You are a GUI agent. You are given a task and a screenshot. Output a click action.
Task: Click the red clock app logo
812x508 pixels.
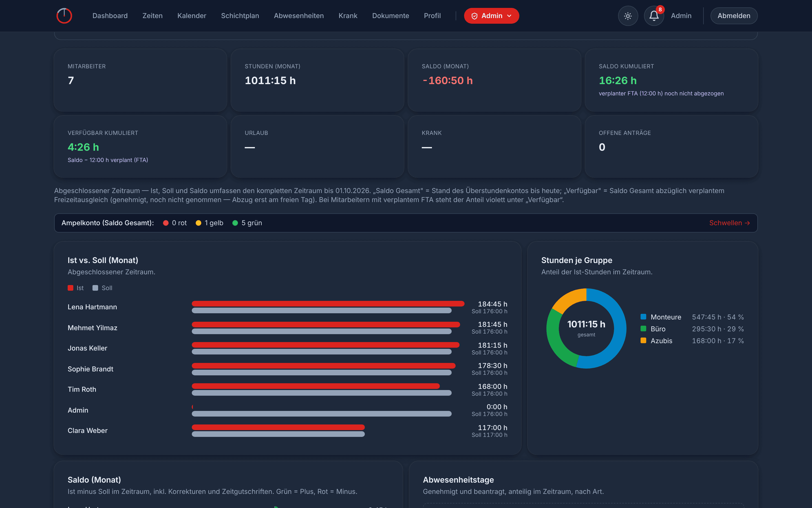[x=64, y=16]
